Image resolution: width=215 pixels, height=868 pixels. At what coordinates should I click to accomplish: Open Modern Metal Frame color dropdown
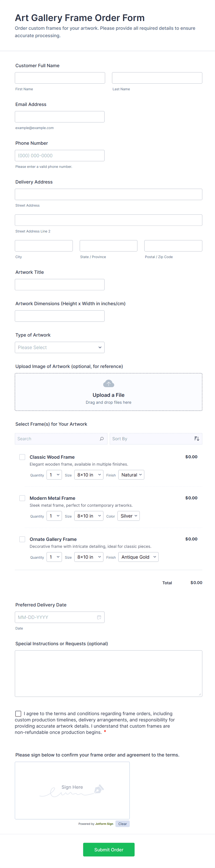(129, 516)
